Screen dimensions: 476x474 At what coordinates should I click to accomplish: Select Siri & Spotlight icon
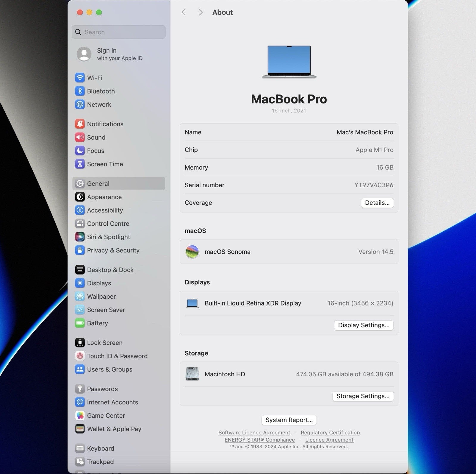tap(80, 237)
